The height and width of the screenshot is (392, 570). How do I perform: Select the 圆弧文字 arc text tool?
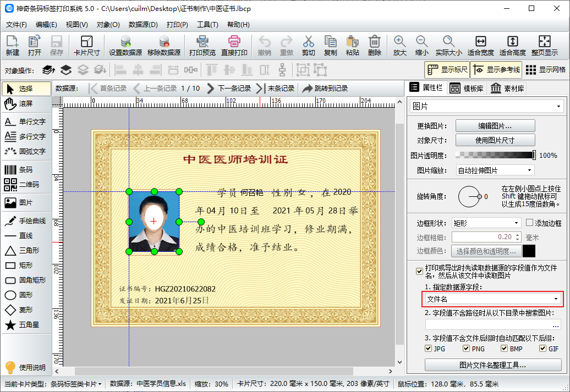tap(25, 151)
